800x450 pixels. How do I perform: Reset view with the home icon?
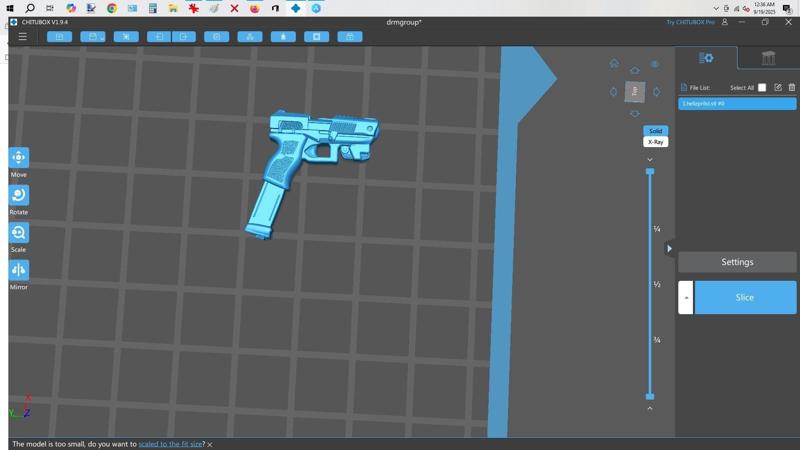[x=614, y=64]
